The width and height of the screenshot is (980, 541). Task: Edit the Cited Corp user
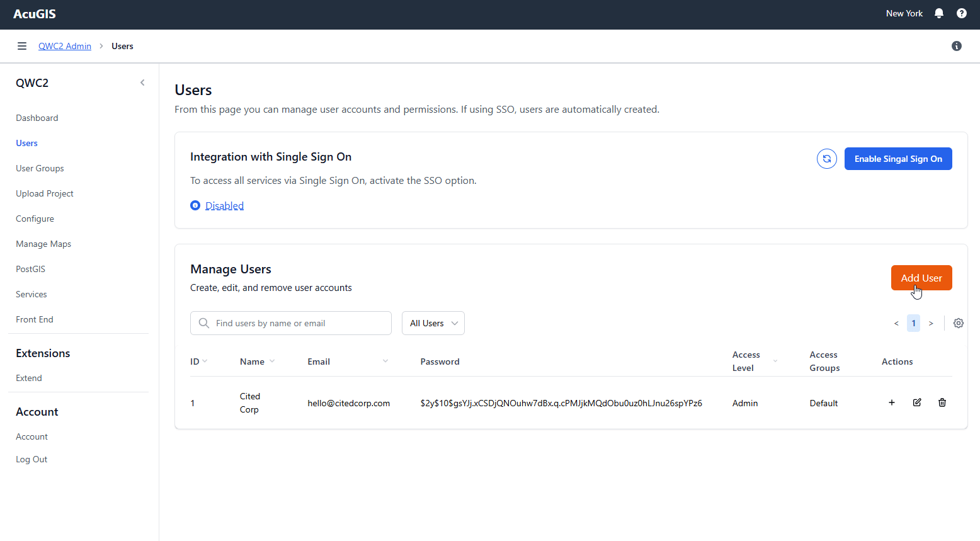click(x=916, y=402)
